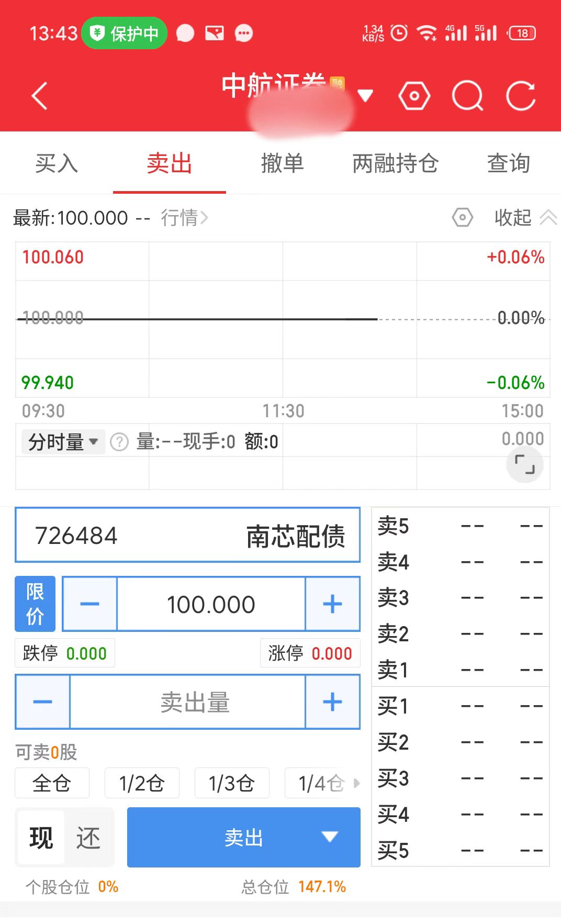Decrease price with minus button
Screen dimensions: 561x924
coord(89,604)
